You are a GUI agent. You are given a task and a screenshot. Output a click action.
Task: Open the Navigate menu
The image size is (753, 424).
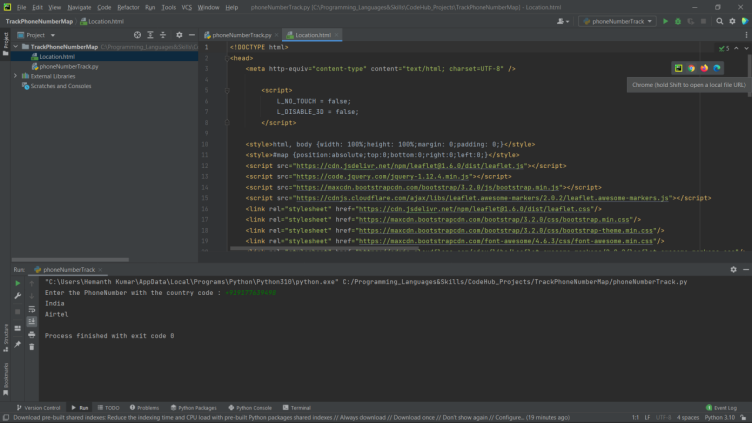tap(79, 7)
